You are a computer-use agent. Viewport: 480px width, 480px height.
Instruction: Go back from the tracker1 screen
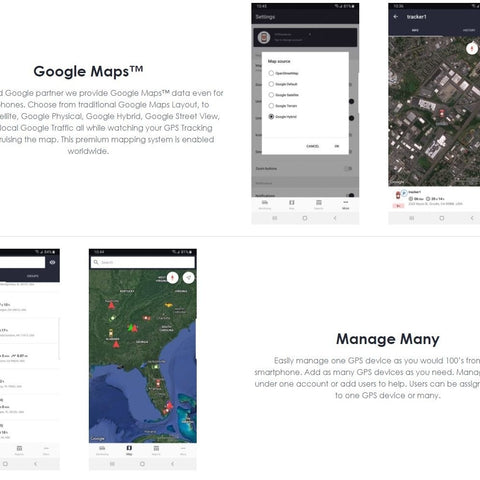[x=396, y=17]
